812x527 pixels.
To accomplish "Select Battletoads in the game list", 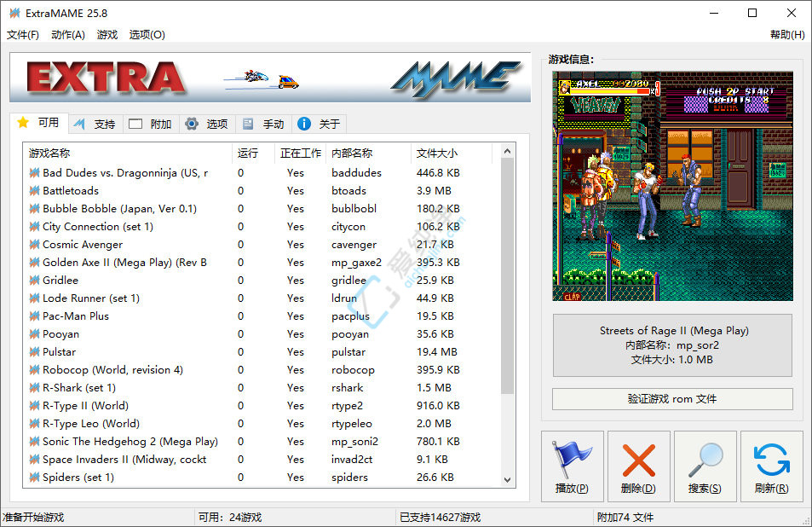I will point(71,191).
